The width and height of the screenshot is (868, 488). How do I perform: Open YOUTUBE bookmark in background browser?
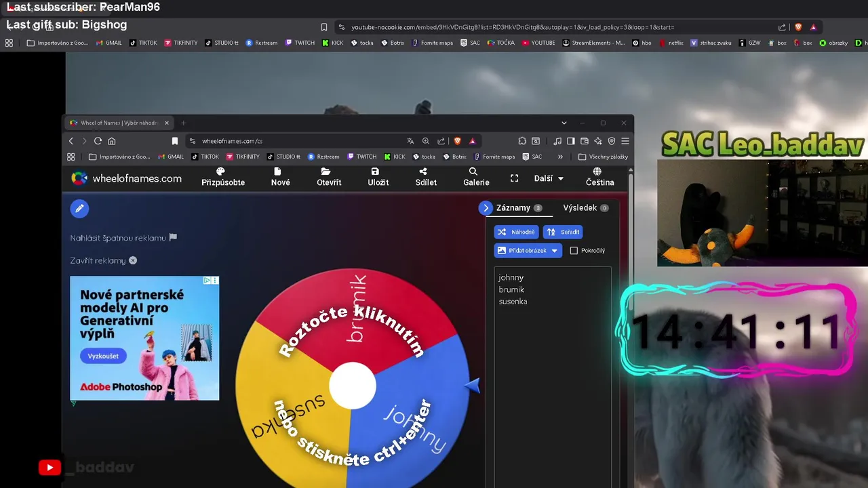[x=538, y=43]
